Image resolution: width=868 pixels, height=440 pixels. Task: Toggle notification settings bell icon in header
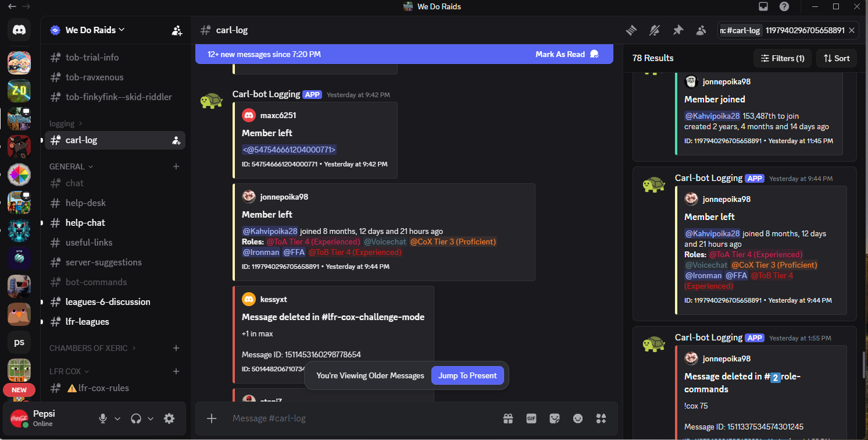click(x=655, y=30)
